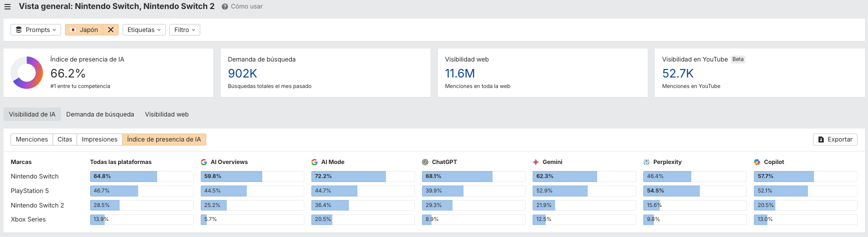Image resolution: width=868 pixels, height=237 pixels.
Task: Click the ChatGPT logo icon
Action: click(425, 162)
